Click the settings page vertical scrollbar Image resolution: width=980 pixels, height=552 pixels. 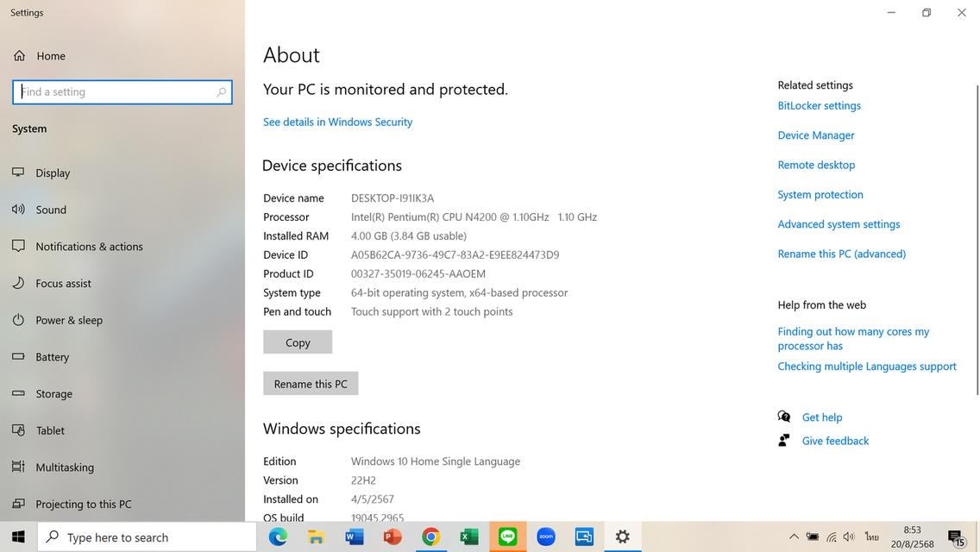pos(977,240)
